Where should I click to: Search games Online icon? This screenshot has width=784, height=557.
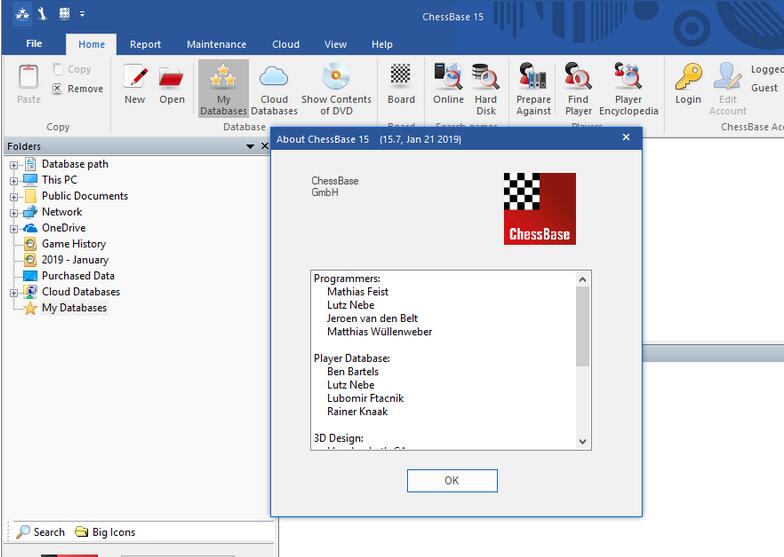coord(448,76)
